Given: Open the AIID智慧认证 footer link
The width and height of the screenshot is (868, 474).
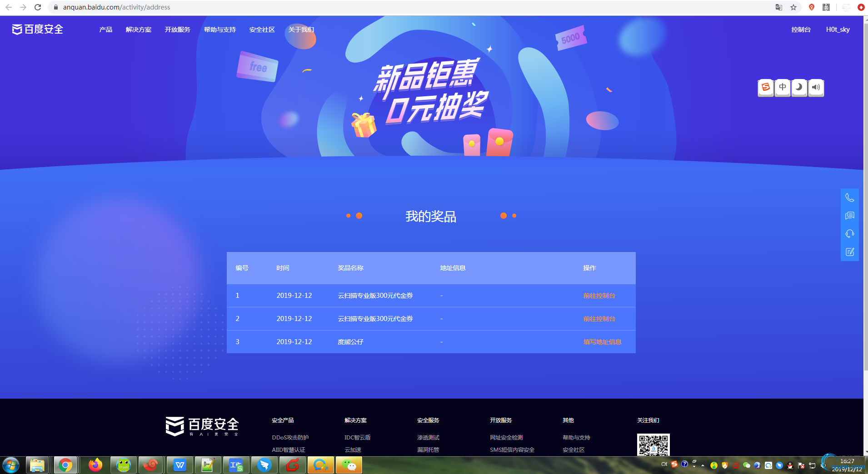Looking at the screenshot, I should (x=289, y=450).
